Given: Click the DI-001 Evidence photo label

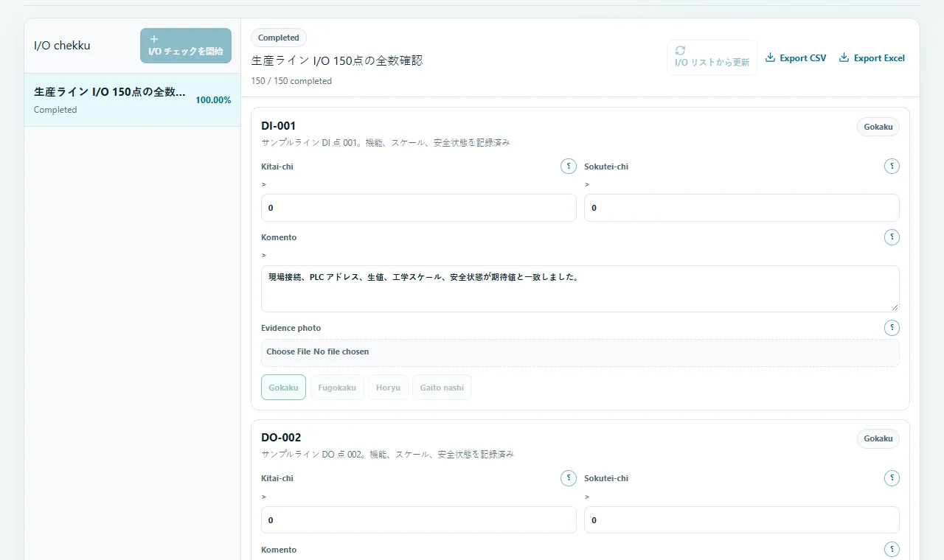Looking at the screenshot, I should (x=291, y=328).
